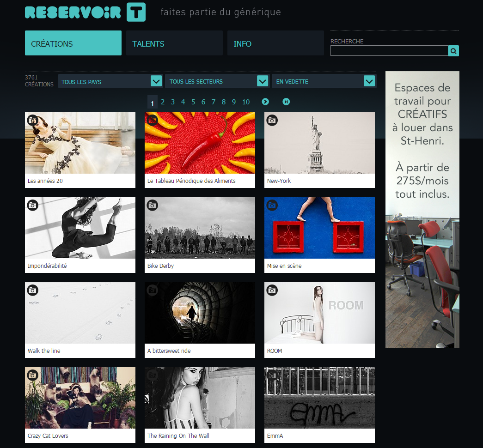
Task: Focus the Recherche search field
Action: point(389,51)
